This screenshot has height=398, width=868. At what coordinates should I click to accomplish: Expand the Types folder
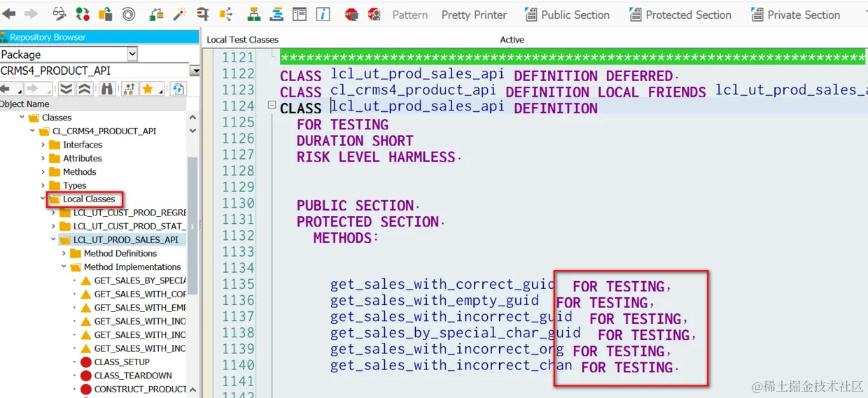[43, 185]
